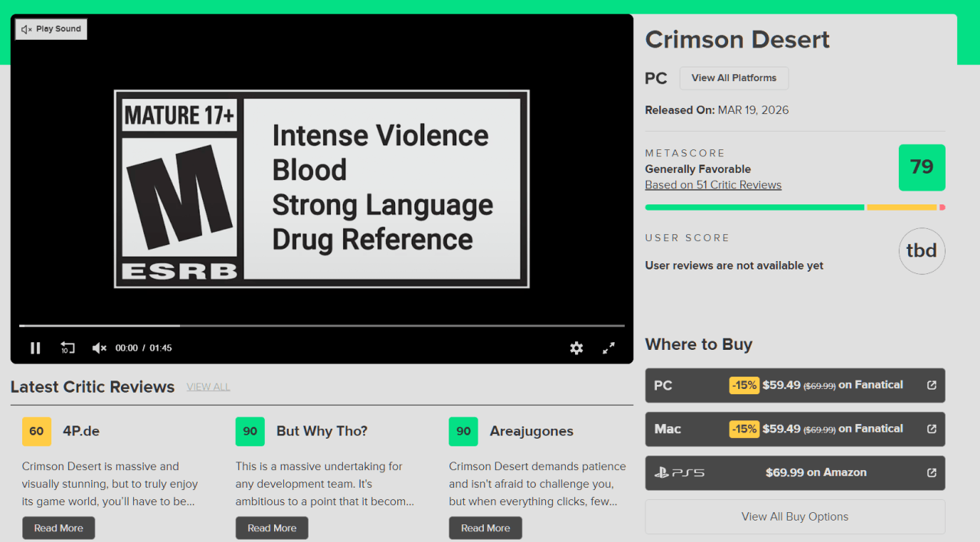The height and width of the screenshot is (542, 980).
Task: Unmute video using speaker icon
Action: tap(99, 348)
